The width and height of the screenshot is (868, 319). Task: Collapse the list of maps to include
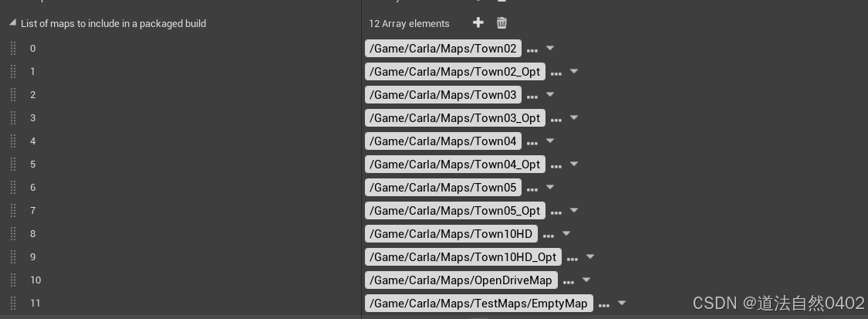[x=13, y=22]
